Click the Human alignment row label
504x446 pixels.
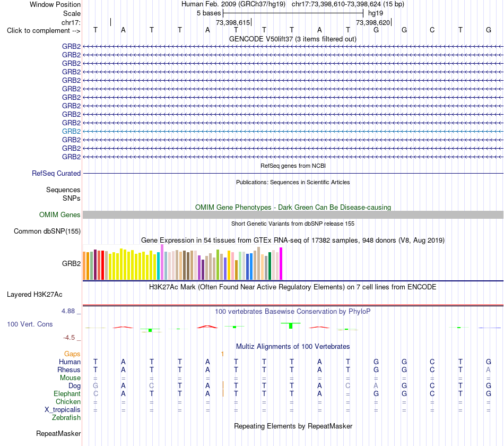(69, 362)
